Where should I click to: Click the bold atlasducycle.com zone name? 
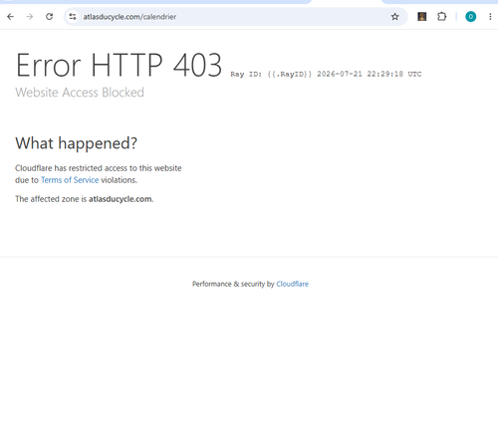120,199
